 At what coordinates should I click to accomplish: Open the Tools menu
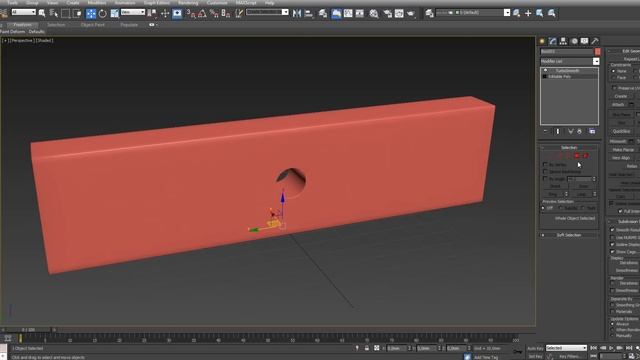tap(12, 2)
